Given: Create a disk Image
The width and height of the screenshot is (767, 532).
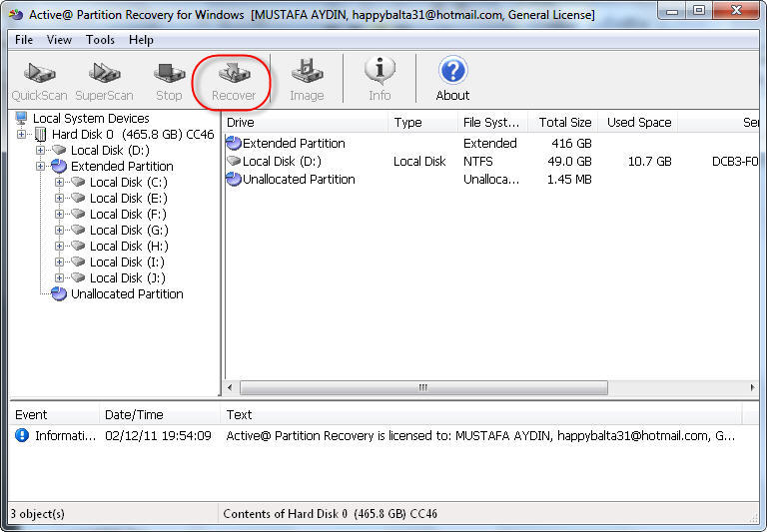Looking at the screenshot, I should pos(307,81).
